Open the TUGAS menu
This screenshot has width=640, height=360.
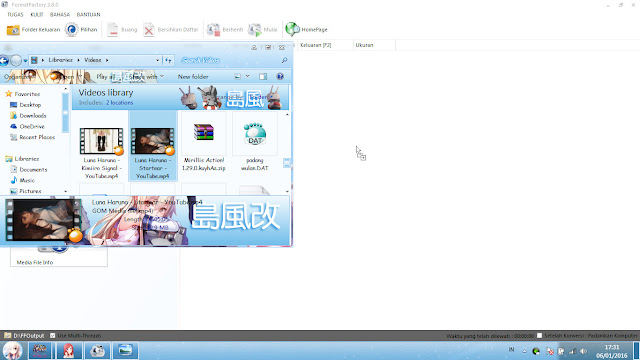coord(15,14)
